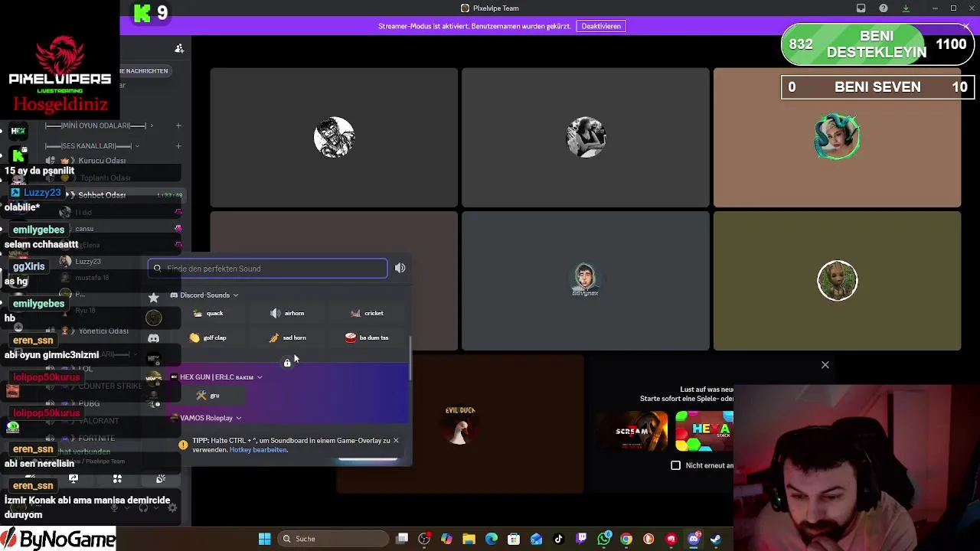Play the cricket soundboard sound

click(x=367, y=313)
